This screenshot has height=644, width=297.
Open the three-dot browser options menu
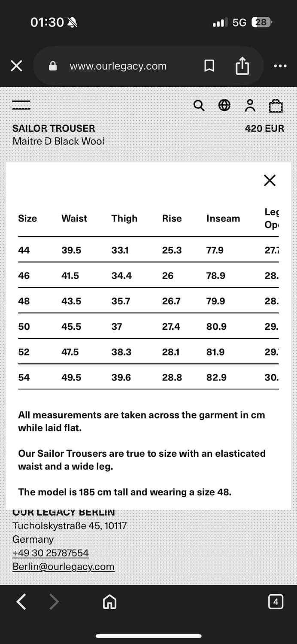pyautogui.click(x=280, y=66)
